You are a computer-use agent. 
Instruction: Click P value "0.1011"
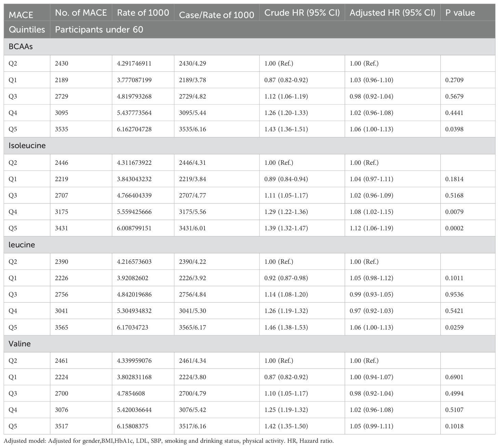pos(454,278)
